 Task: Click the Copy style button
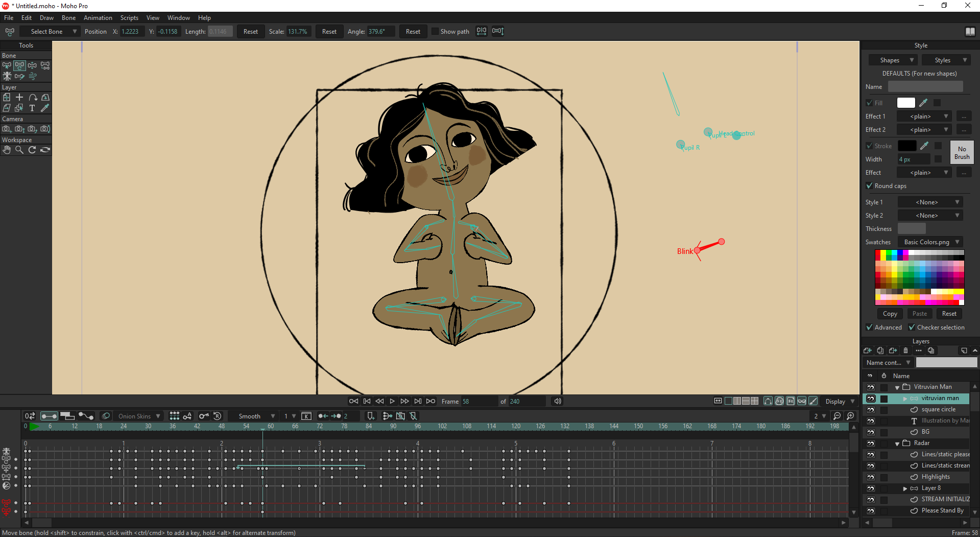click(x=890, y=314)
